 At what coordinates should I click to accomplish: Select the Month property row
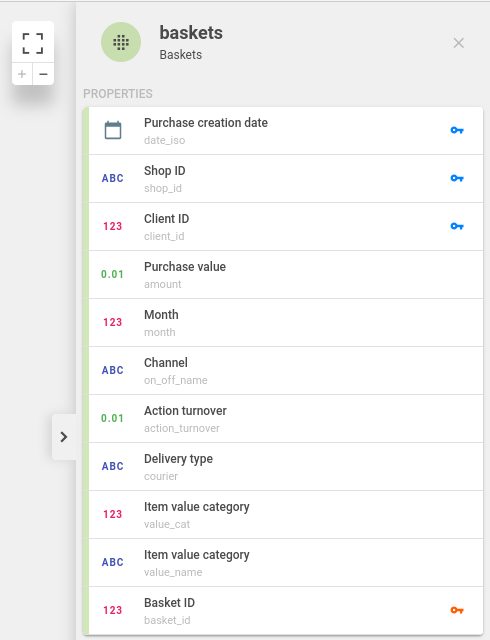285,323
